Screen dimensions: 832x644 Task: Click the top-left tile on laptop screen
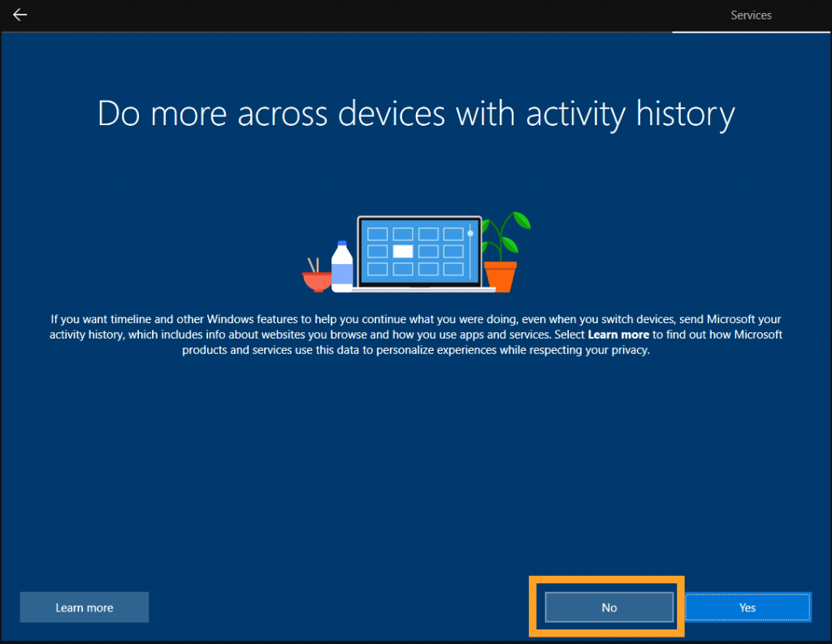tap(377, 234)
